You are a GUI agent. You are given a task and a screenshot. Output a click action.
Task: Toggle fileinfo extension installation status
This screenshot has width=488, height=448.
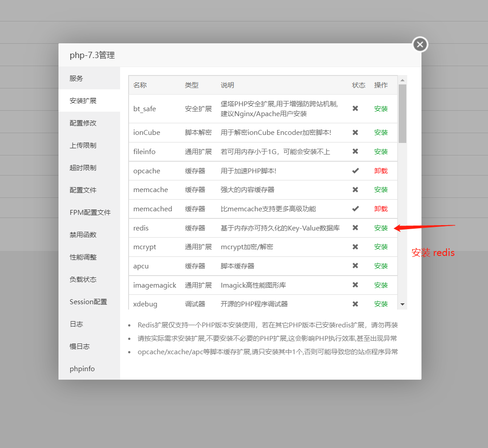(x=381, y=151)
